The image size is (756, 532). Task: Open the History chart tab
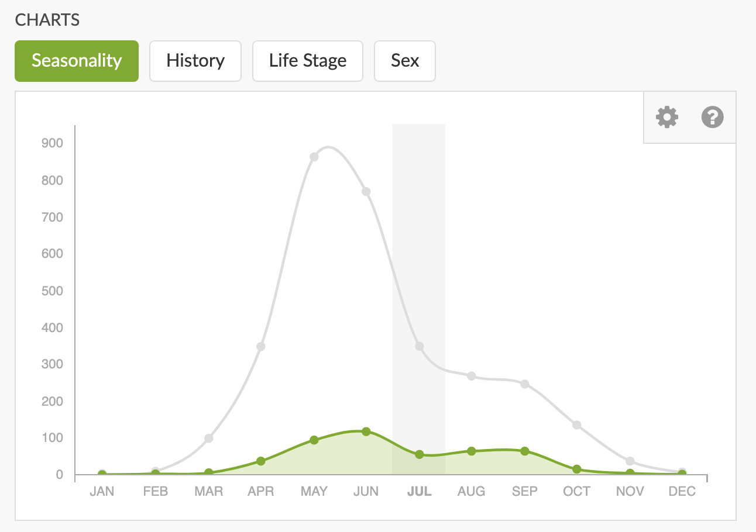(x=195, y=61)
